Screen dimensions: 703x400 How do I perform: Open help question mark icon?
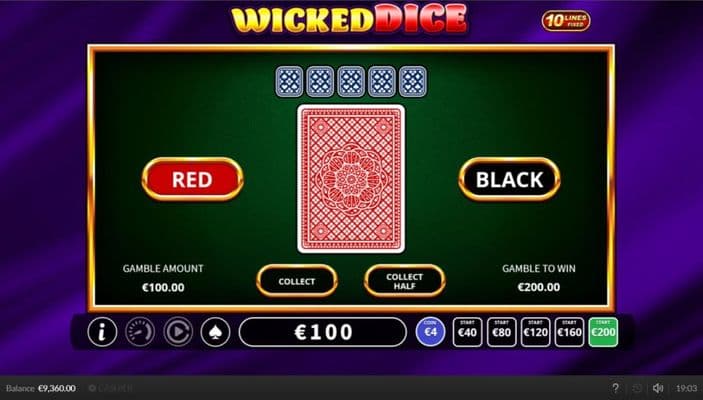616,388
